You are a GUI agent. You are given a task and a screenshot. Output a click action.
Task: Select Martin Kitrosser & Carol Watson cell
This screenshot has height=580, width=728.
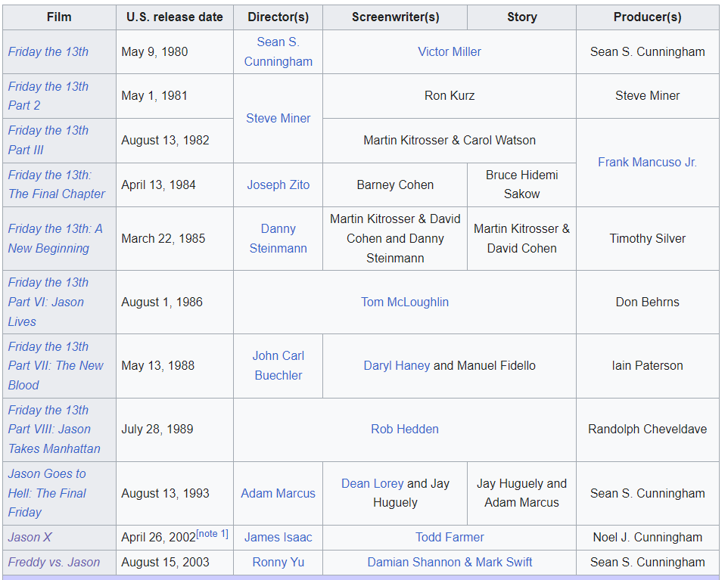450,141
